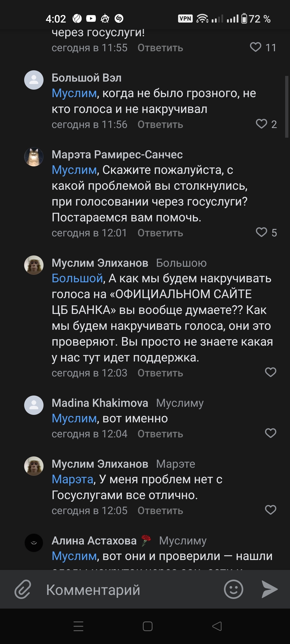Tap the blue Марэта mention link

coord(73,479)
